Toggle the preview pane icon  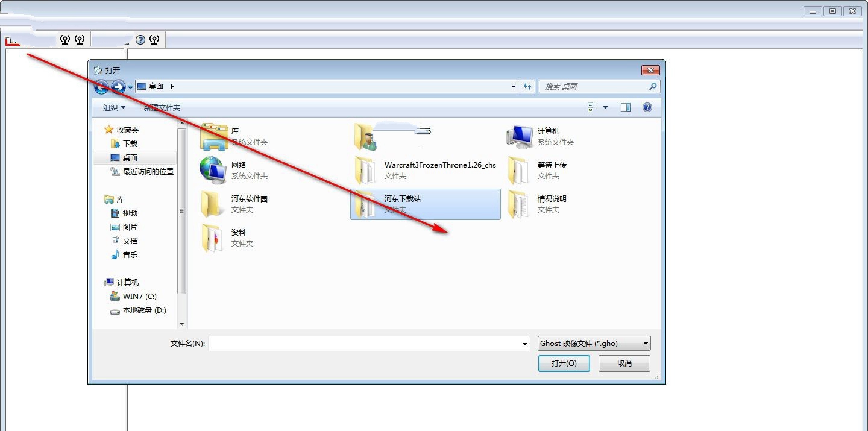click(x=626, y=107)
